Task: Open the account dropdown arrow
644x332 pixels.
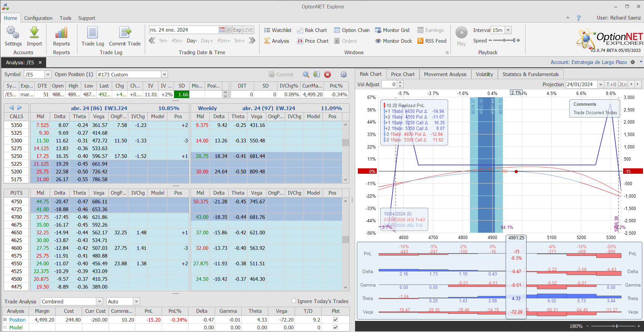Action: 641,62
